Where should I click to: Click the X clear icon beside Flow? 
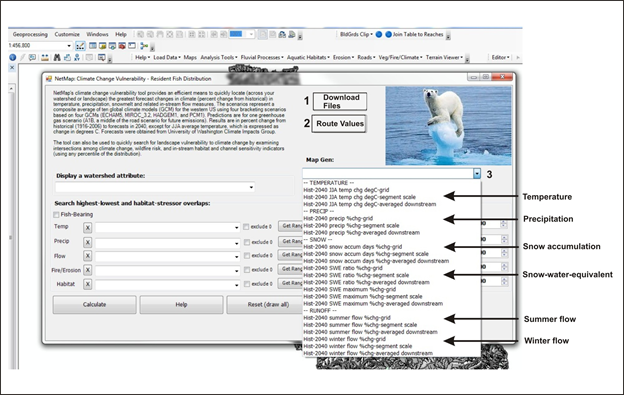pos(88,256)
